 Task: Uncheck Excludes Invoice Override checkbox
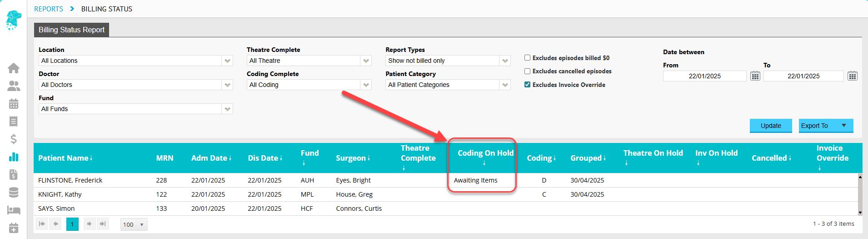(527, 85)
